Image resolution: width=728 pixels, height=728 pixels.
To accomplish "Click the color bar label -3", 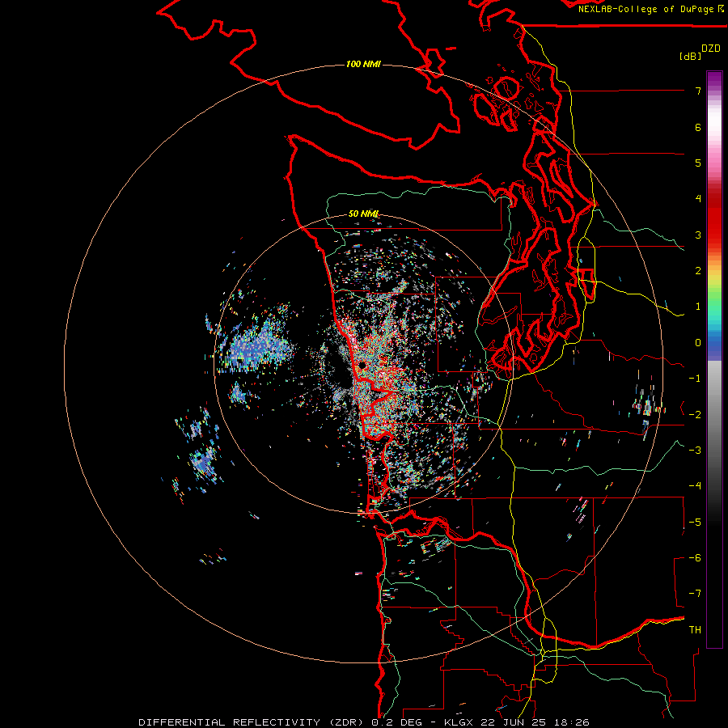I will pyautogui.click(x=695, y=450).
